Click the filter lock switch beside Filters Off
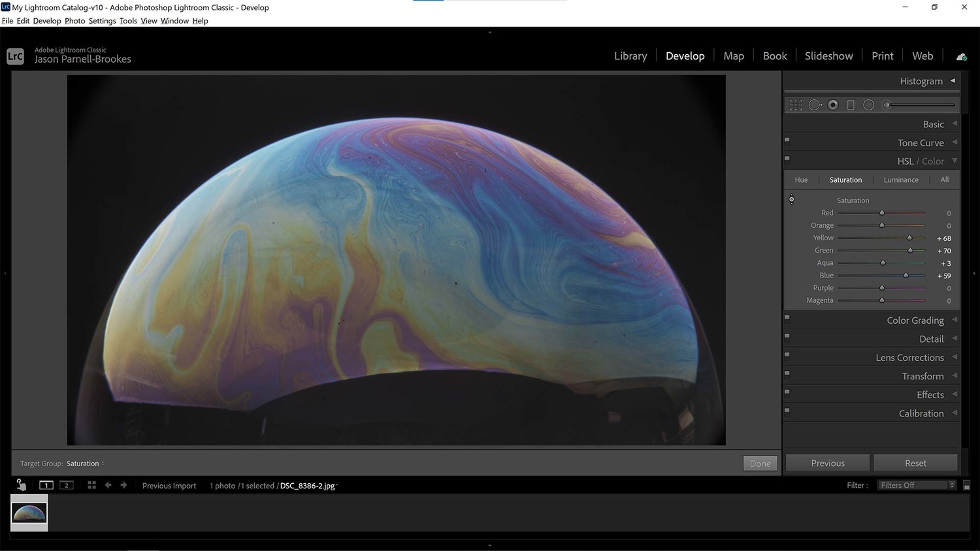This screenshot has height=551, width=980. click(967, 485)
